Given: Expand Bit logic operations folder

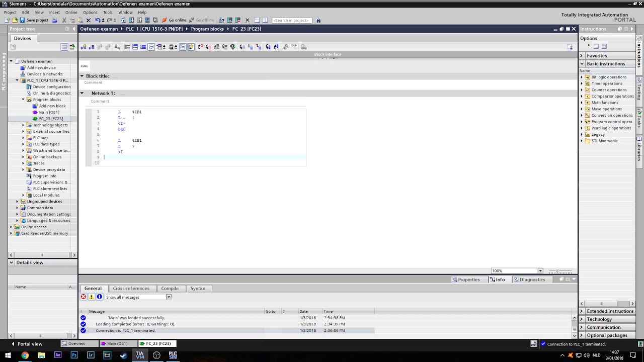Looking at the screenshot, I should [582, 77].
